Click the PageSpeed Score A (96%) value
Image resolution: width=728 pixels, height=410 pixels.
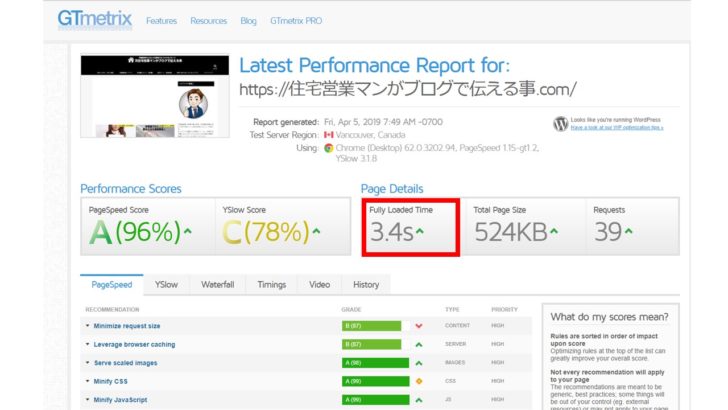pos(135,232)
